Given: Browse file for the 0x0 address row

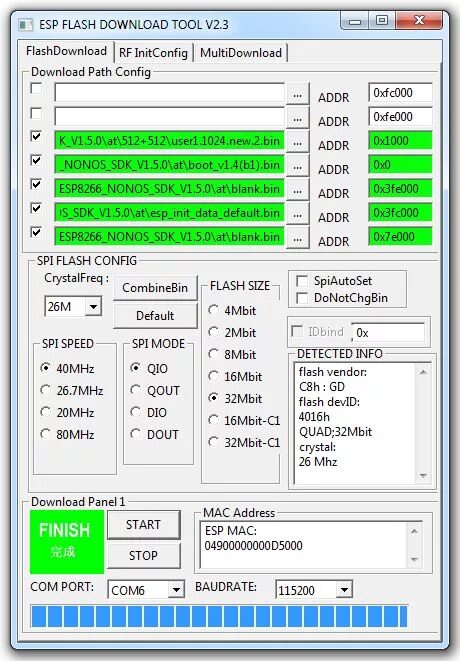Looking at the screenshot, I should 298,166.
